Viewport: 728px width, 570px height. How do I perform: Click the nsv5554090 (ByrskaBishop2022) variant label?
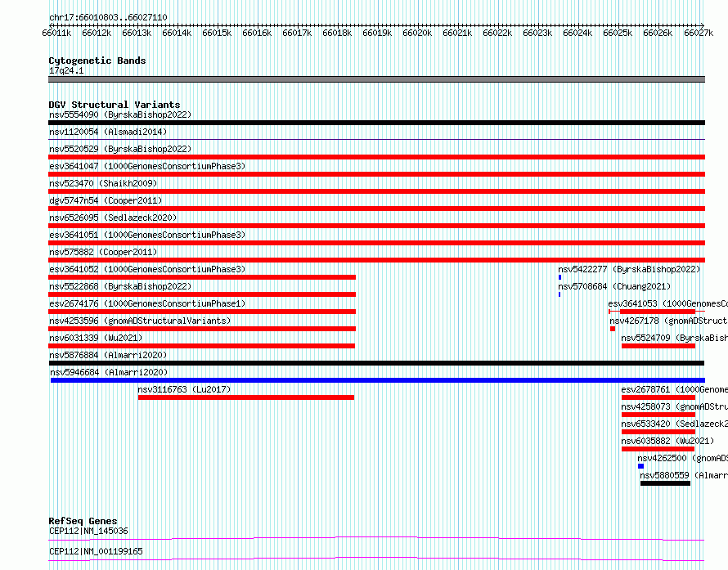[120, 114]
